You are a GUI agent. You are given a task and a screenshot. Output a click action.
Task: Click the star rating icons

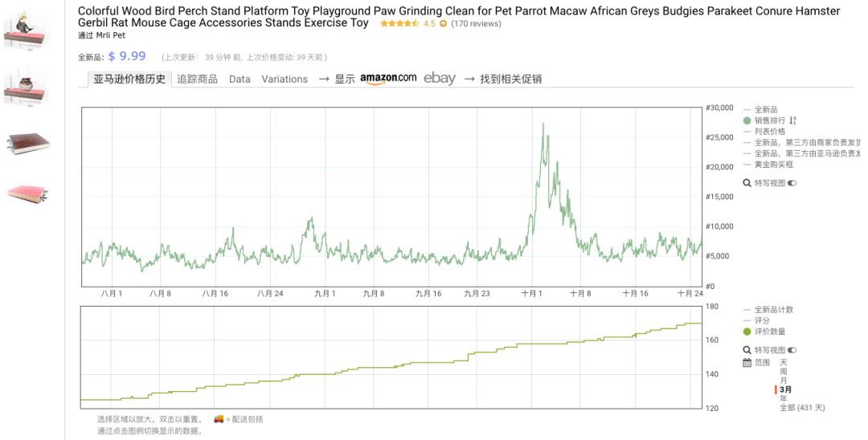click(399, 24)
